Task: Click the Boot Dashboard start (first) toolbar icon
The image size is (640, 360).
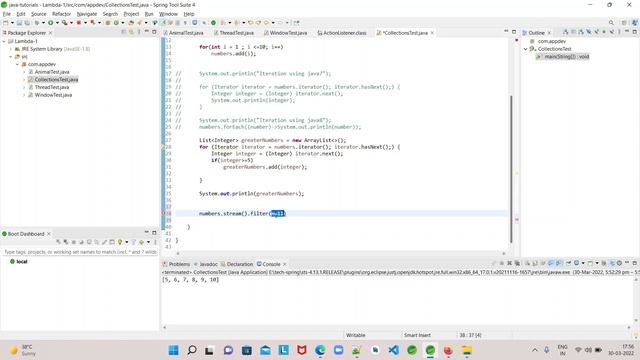Action: pyautogui.click(x=58, y=242)
